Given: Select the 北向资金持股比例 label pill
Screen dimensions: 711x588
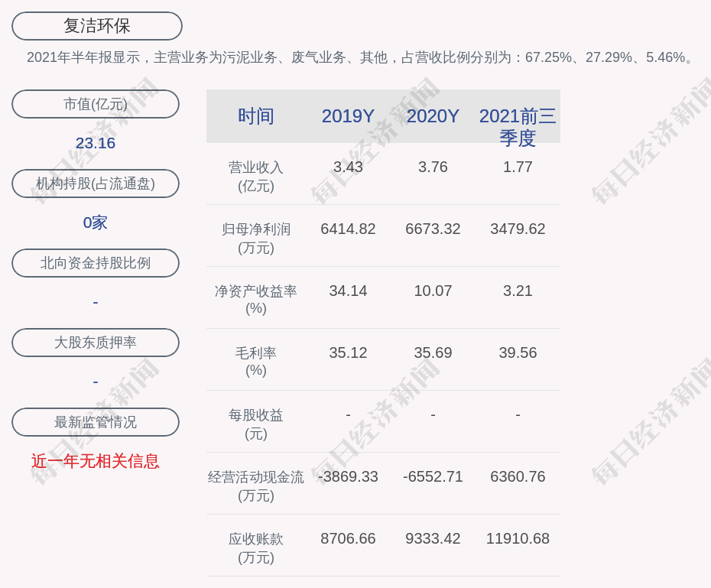Looking at the screenshot, I should pyautogui.click(x=96, y=263).
